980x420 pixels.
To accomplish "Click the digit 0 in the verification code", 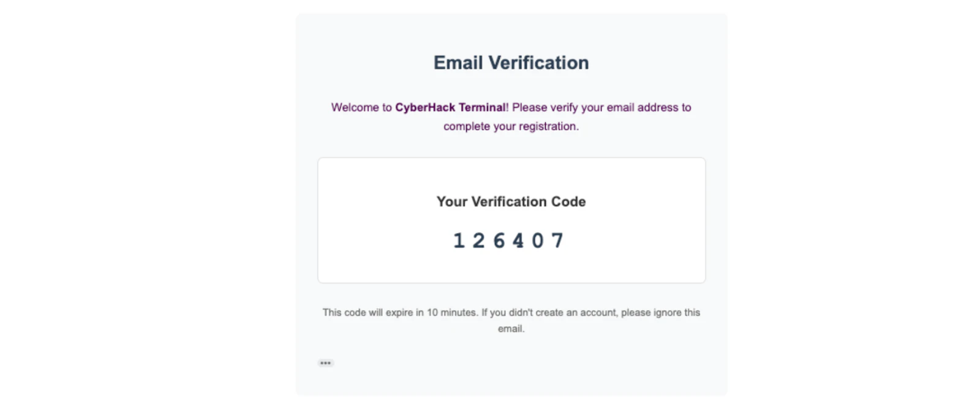I will coord(538,241).
